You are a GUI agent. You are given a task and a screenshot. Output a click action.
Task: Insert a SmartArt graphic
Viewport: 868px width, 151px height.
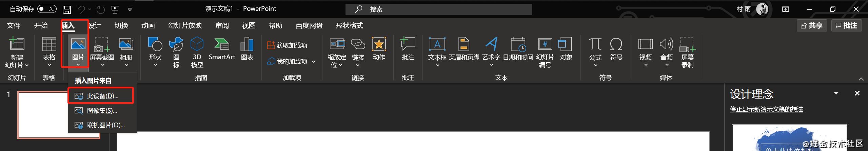pos(222,49)
